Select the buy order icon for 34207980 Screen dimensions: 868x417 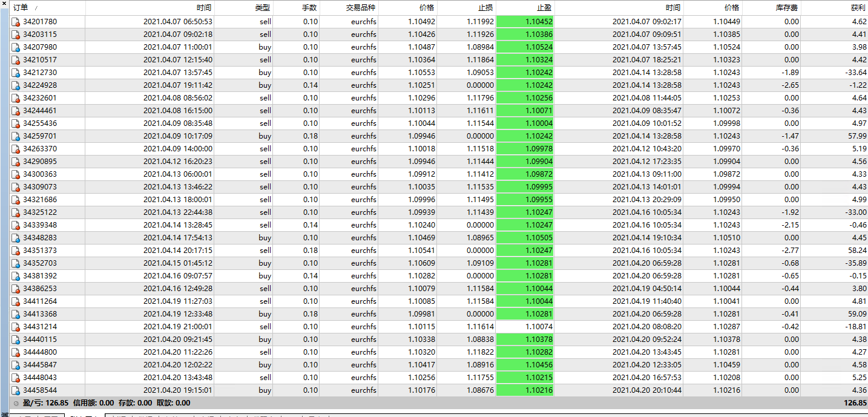point(16,47)
